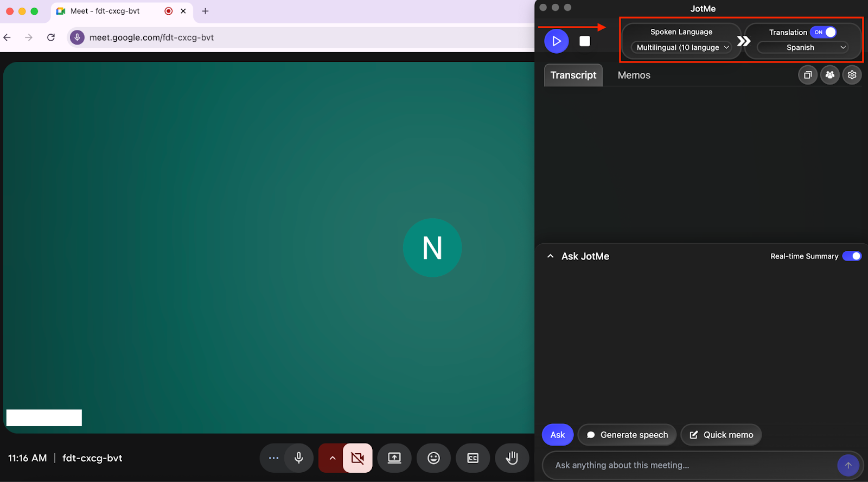
Task: Click the copy transcript icon in JotMe
Action: [808, 75]
